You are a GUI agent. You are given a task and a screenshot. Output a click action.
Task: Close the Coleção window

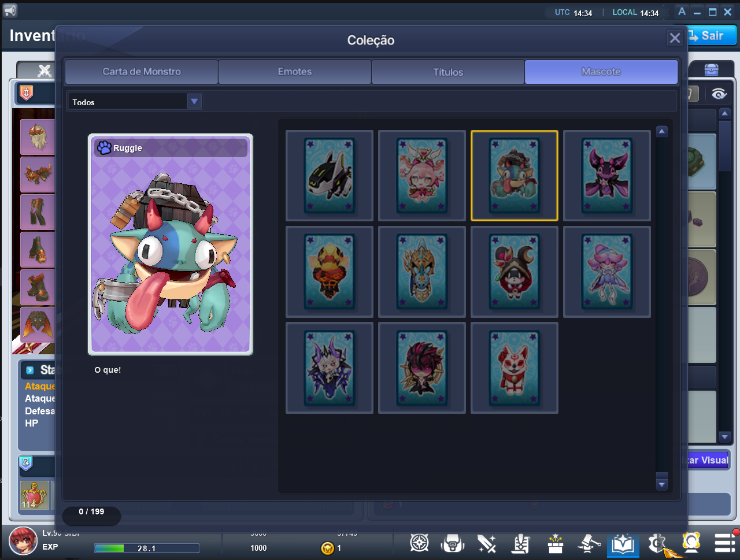click(x=675, y=38)
